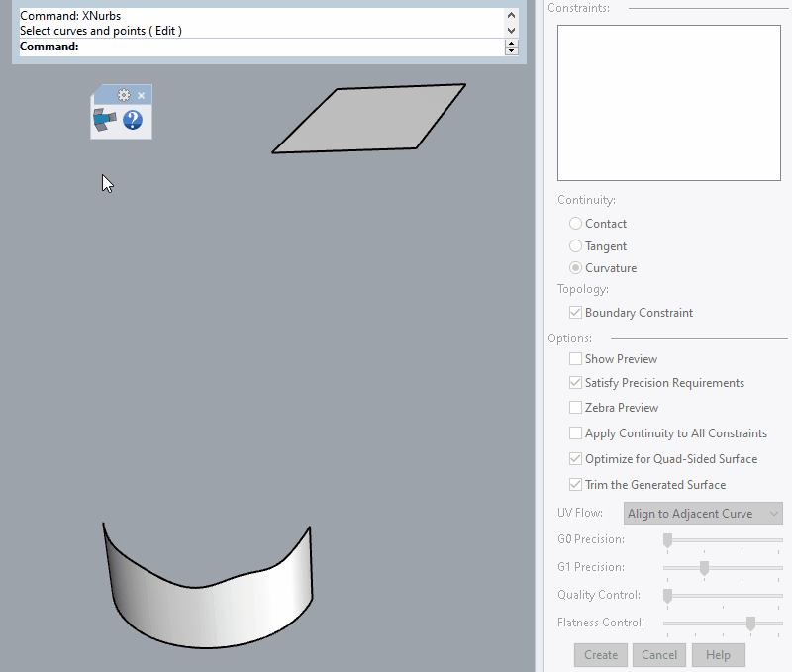
Task: Open the UV Flow dropdown
Action: click(x=771, y=513)
